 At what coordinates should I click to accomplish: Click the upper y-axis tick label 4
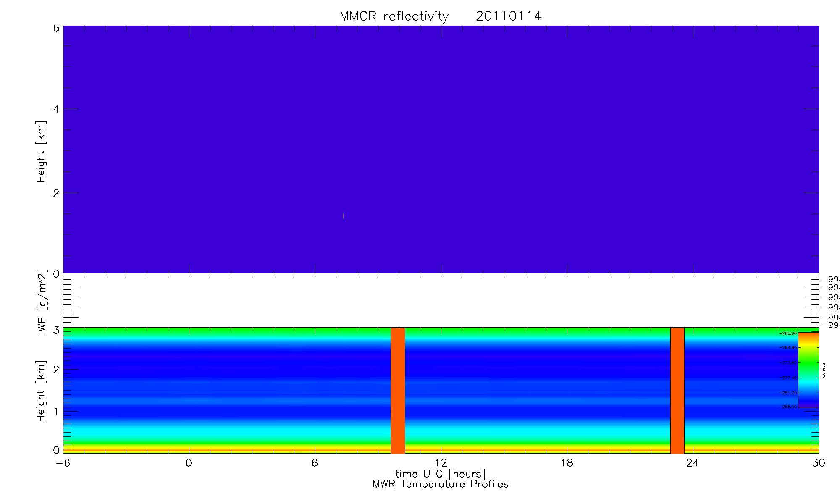[56, 110]
